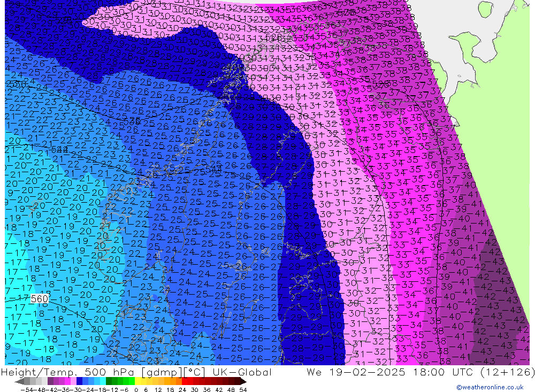Open the weatheronline.co.uk copyright link
Screen dimensions: 535x392
tap(490, 387)
